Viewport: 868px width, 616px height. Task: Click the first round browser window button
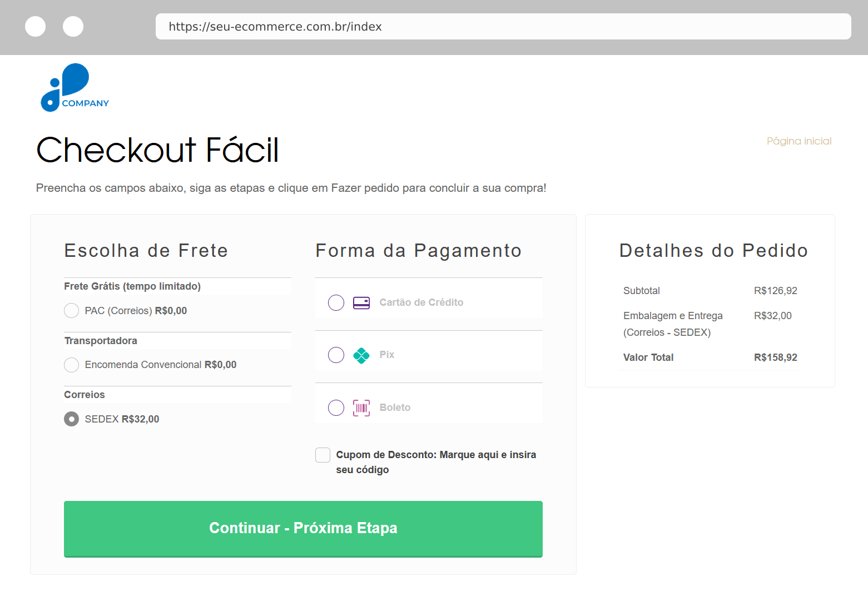click(36, 27)
